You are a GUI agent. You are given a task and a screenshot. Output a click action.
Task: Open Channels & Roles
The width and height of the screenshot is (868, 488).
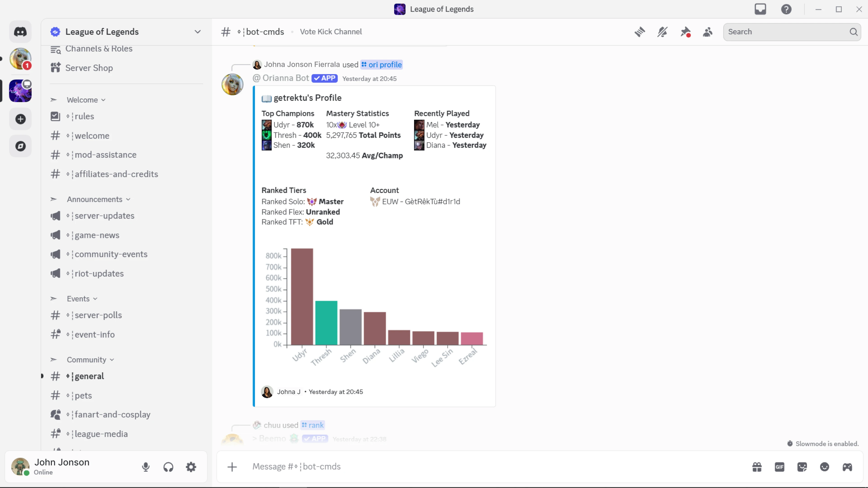[99, 49]
